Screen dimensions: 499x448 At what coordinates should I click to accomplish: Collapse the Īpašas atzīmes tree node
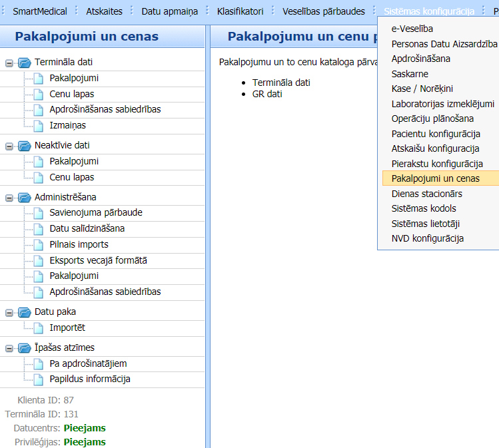coord(9,347)
